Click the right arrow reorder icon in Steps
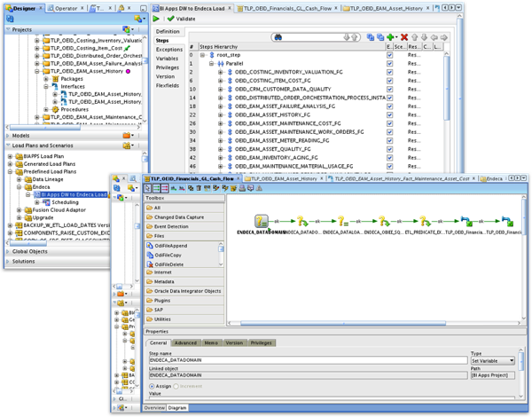Viewport: 532px width, 417px height. tap(444, 37)
